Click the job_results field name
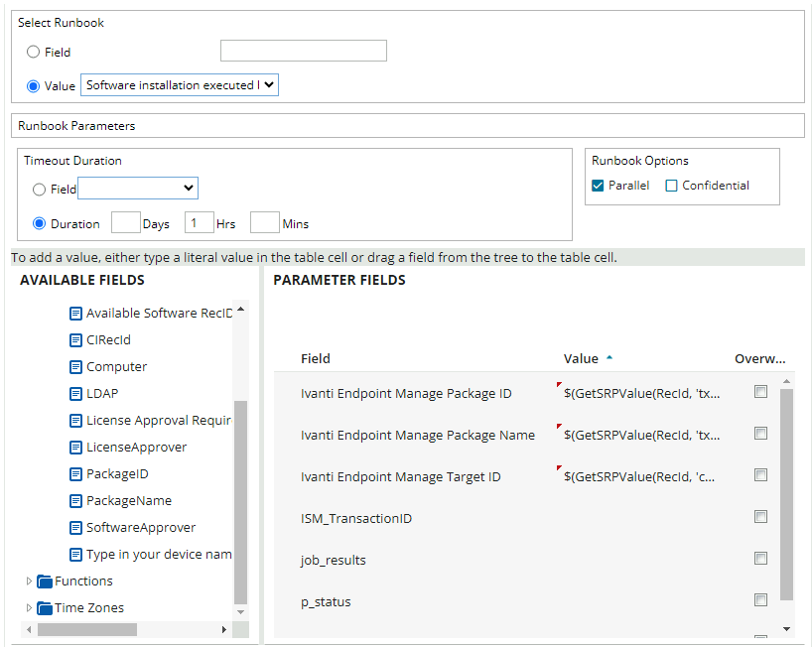 (333, 561)
